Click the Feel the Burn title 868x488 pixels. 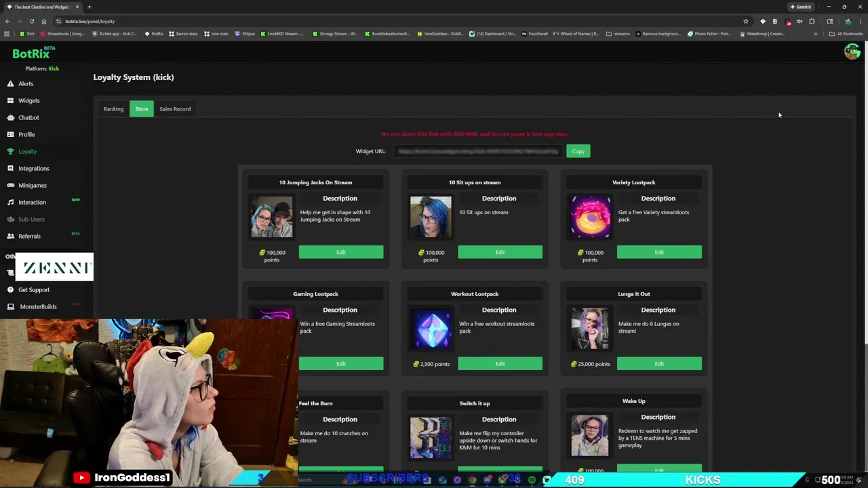click(x=315, y=403)
